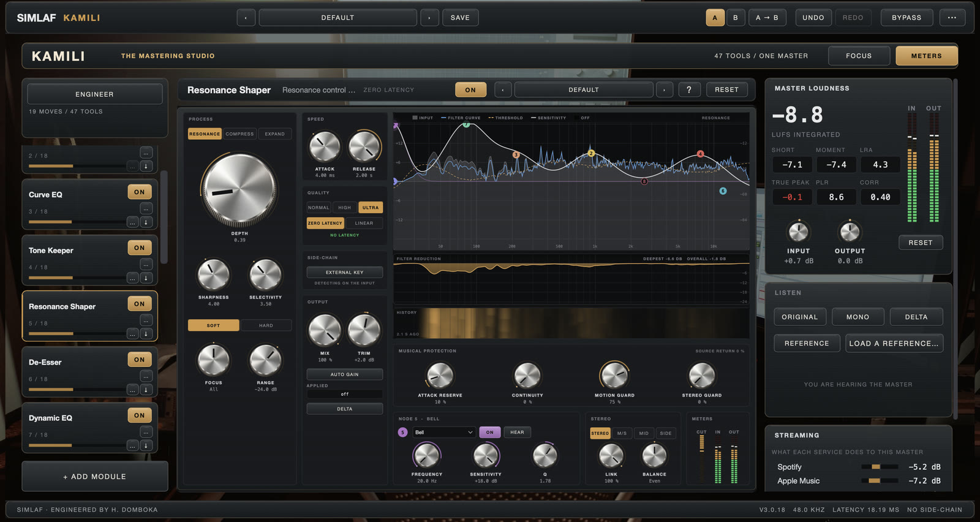Image resolution: width=980 pixels, height=522 pixels.
Task: Click the Add Module button
Action: 95,477
